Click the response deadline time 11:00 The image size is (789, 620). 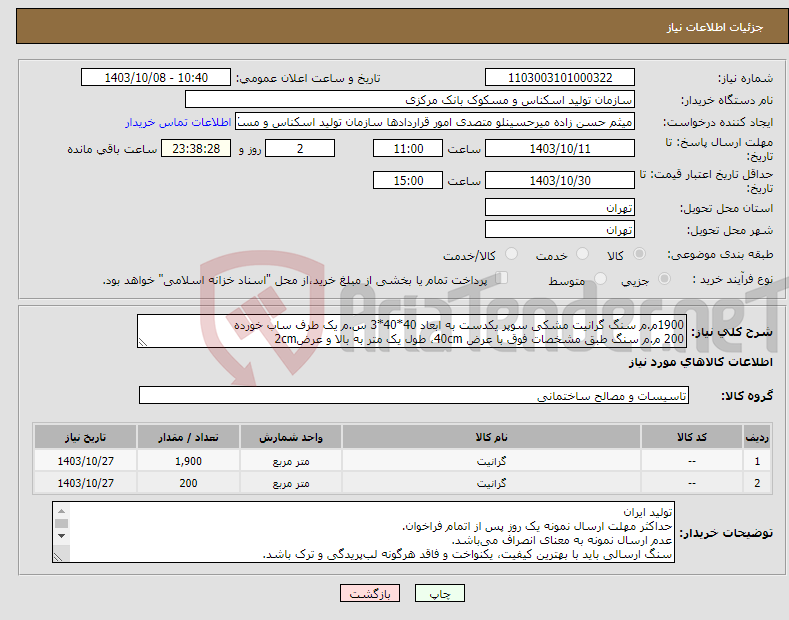click(x=408, y=148)
